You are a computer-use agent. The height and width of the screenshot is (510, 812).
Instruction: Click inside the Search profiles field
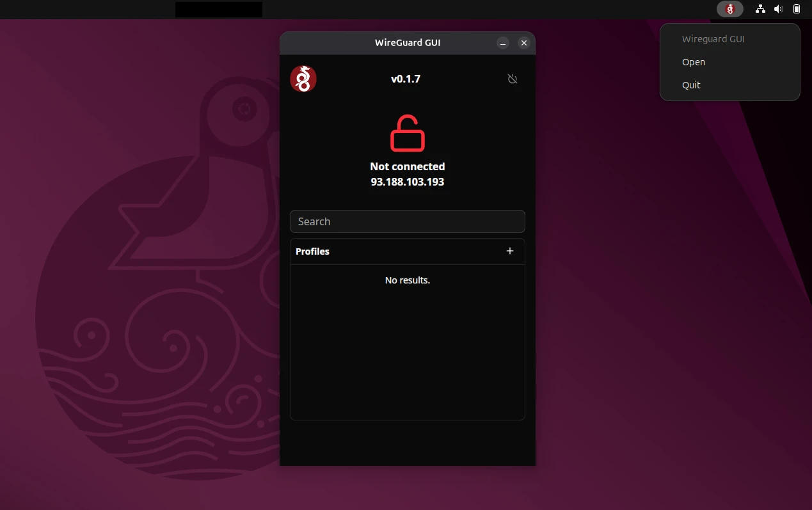(x=408, y=221)
